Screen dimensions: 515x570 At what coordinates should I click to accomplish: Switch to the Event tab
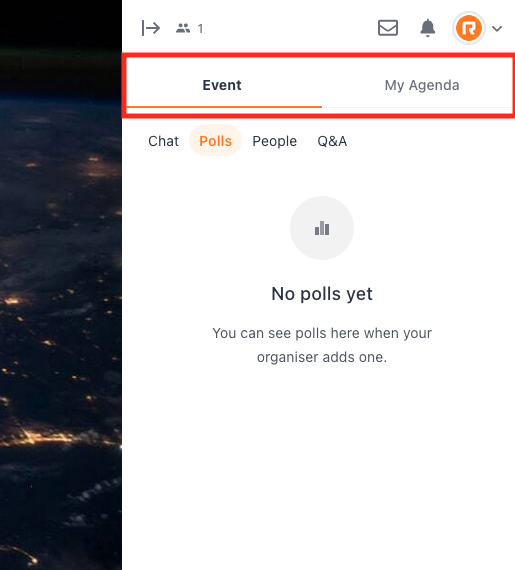click(x=222, y=85)
